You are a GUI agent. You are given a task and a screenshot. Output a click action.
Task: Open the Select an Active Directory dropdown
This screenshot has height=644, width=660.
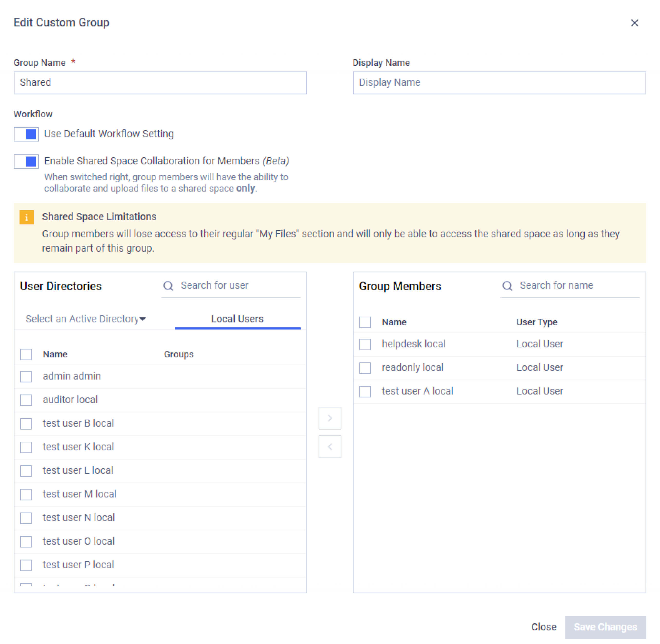pyautogui.click(x=85, y=319)
